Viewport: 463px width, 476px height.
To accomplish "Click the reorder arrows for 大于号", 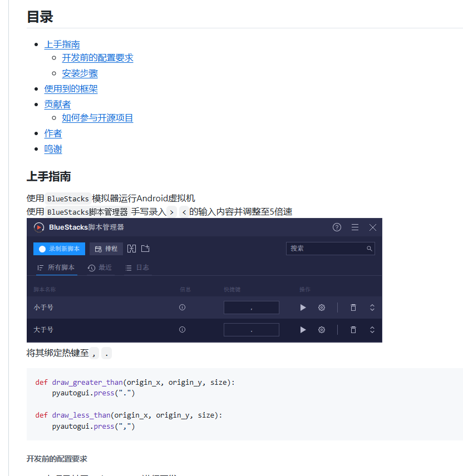I will tap(372, 330).
